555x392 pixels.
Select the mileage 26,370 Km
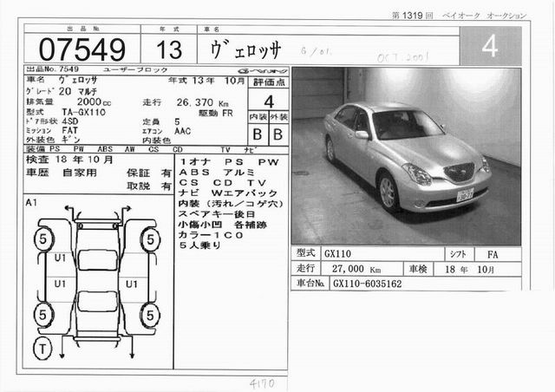(x=202, y=102)
